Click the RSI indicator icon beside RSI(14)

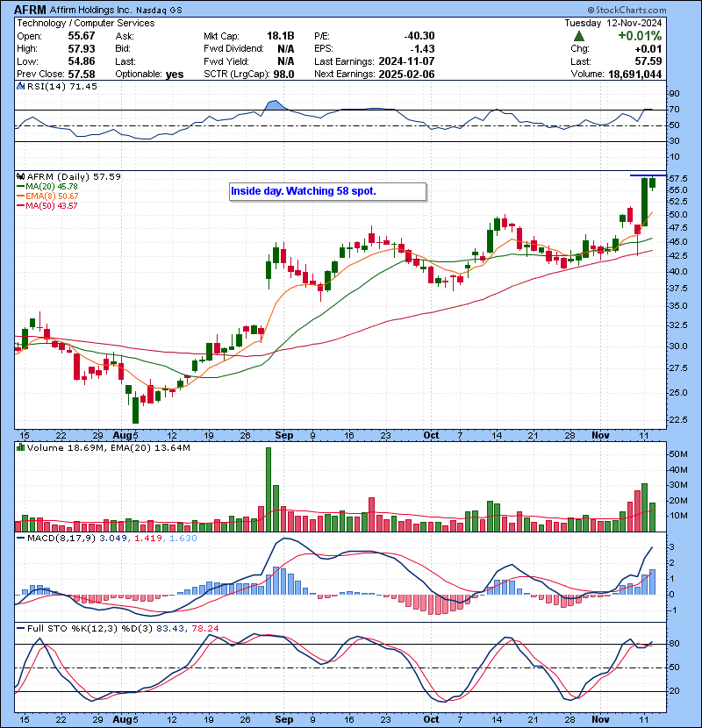(20, 86)
